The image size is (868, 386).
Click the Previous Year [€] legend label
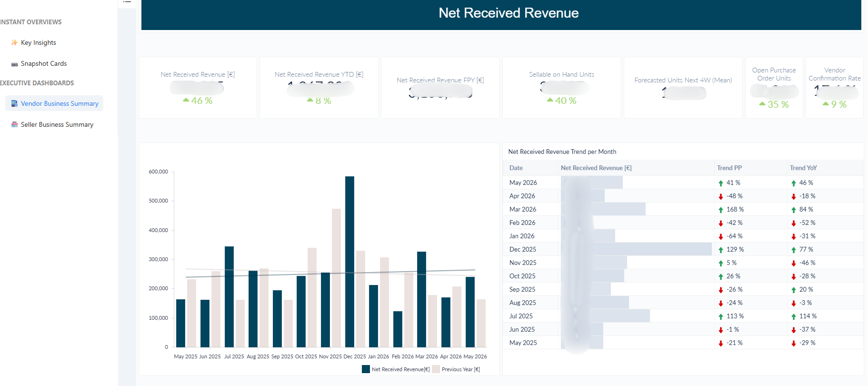point(461,369)
